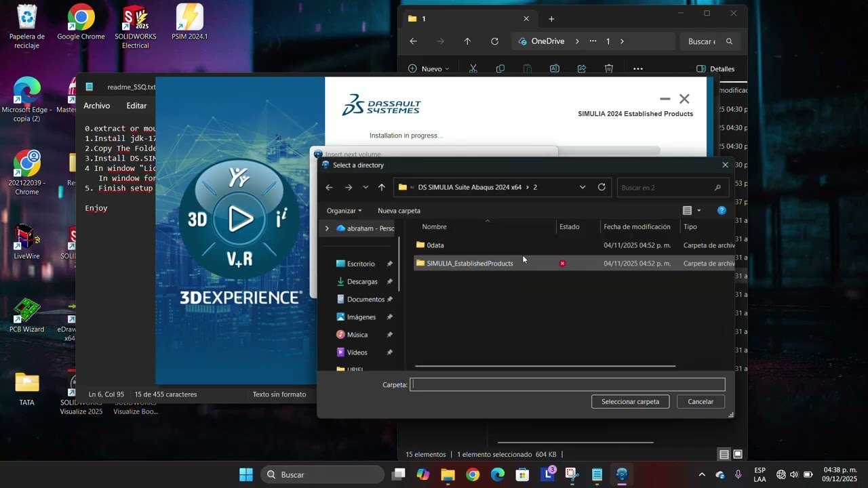868x488 pixels.
Task: Open Editar menu in Notepad
Action: [136, 106]
